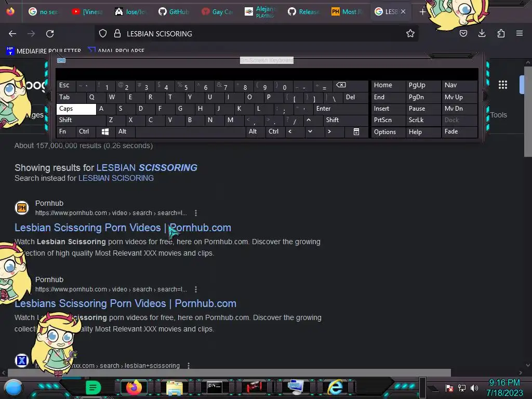Viewport: 532px width, 399px height.
Task: Toggle the right Shift key under Enter
Action: 345,120
